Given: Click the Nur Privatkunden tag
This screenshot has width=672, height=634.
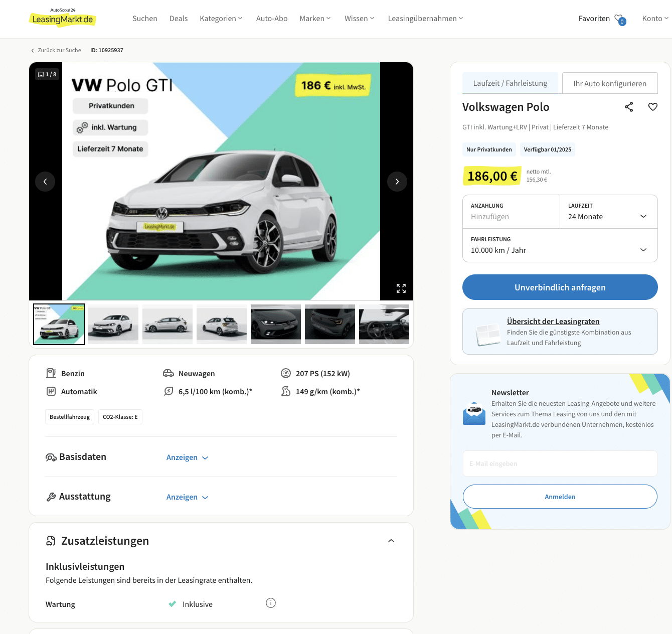Looking at the screenshot, I should (x=489, y=149).
